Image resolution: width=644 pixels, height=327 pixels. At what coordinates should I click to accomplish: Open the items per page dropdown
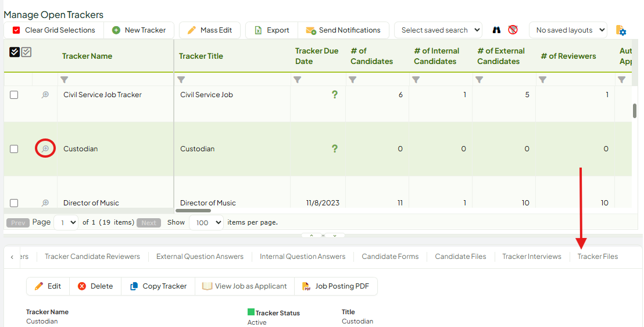pos(206,222)
